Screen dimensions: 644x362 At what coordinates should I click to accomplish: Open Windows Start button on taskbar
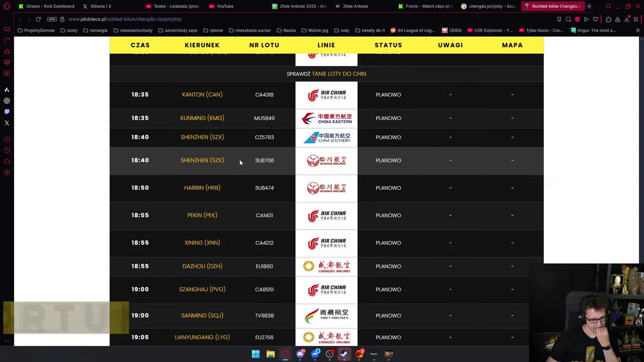click(256, 354)
